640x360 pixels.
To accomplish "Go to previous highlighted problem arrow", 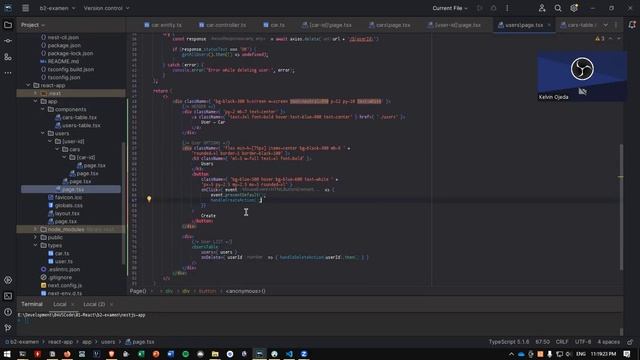I will [611, 38].
